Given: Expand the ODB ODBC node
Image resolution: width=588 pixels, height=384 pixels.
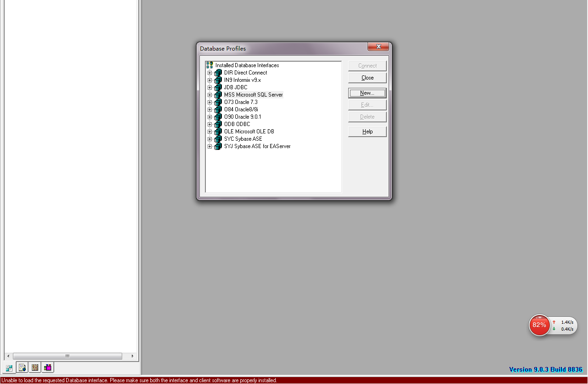Looking at the screenshot, I should click(209, 124).
